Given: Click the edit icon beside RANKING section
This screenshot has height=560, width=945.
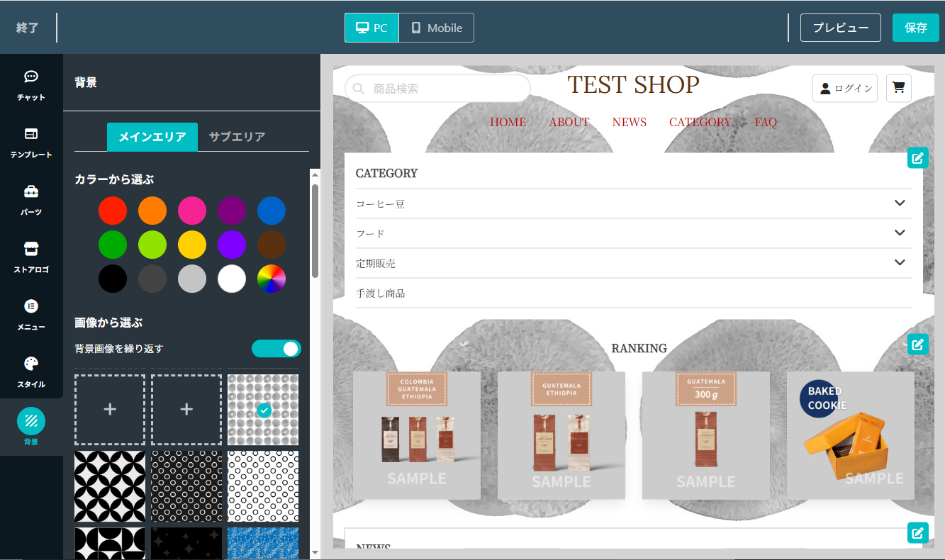Looking at the screenshot, I should click(x=917, y=345).
